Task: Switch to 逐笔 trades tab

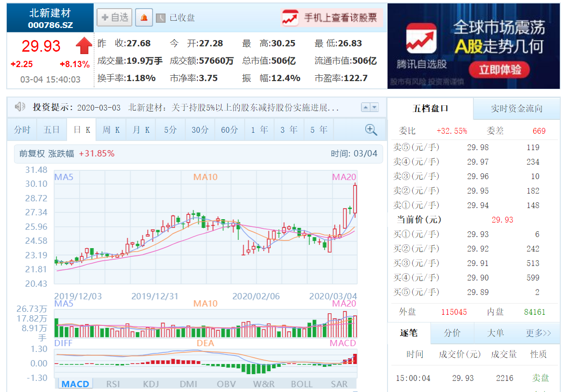Action: coord(409,333)
